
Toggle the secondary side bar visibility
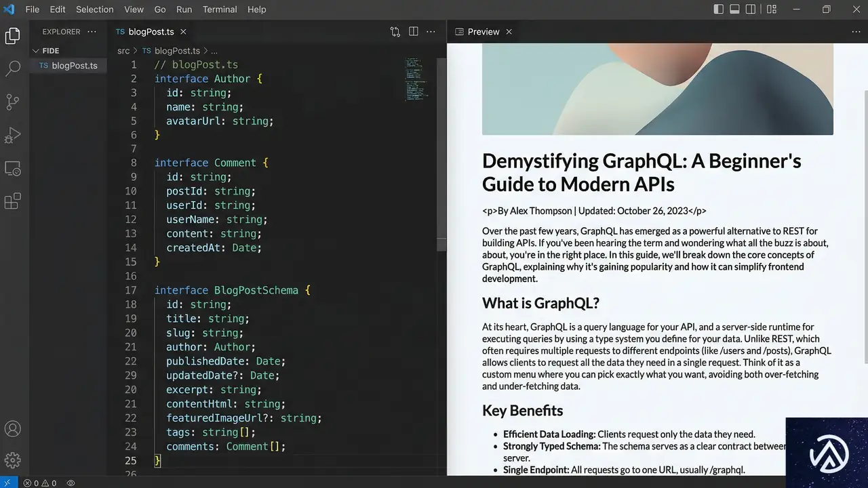pyautogui.click(x=751, y=9)
